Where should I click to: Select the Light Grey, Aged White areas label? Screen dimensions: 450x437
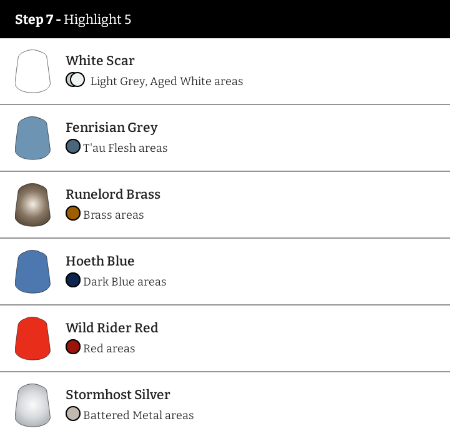coord(167,81)
